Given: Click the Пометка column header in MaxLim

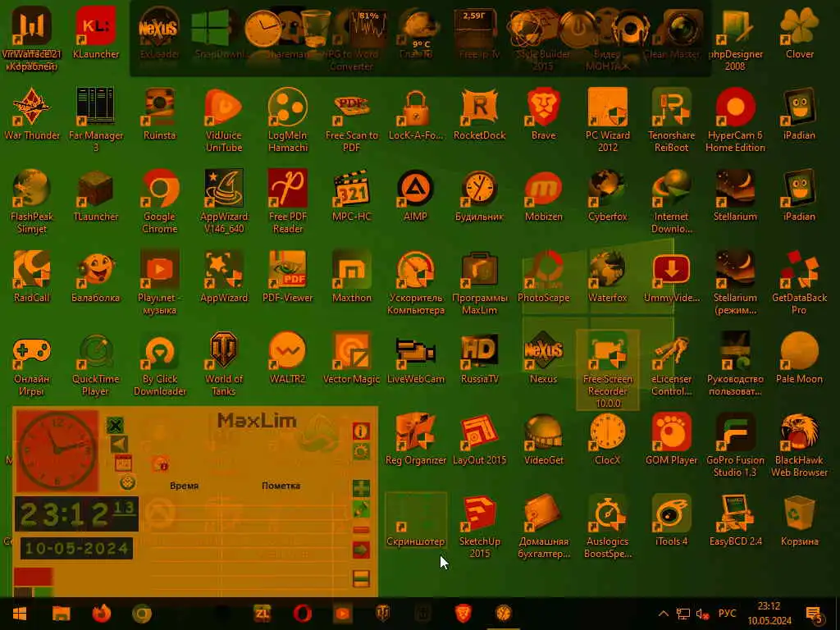Looking at the screenshot, I should pos(281,486).
